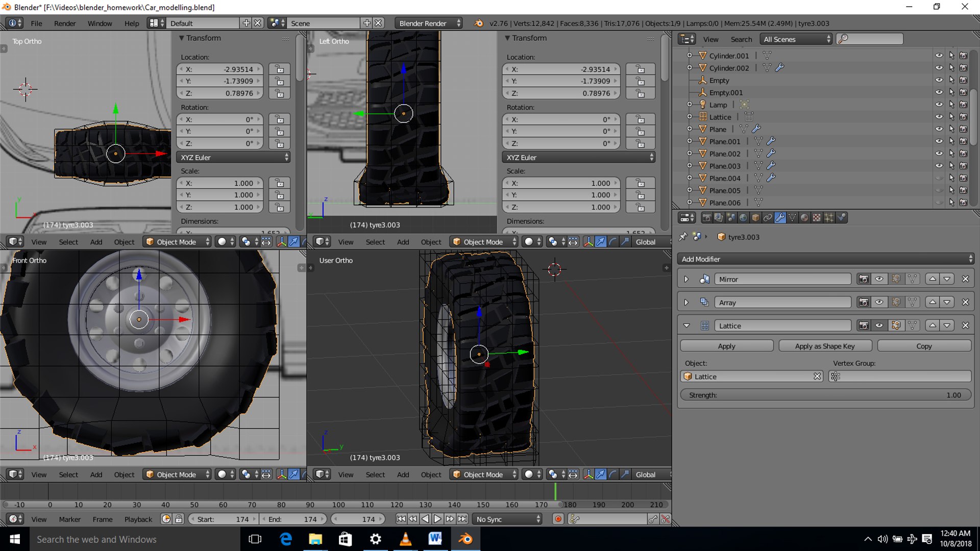Open the Object properties tab cube icon
Image resolution: width=980 pixels, height=551 pixels.
tap(755, 217)
